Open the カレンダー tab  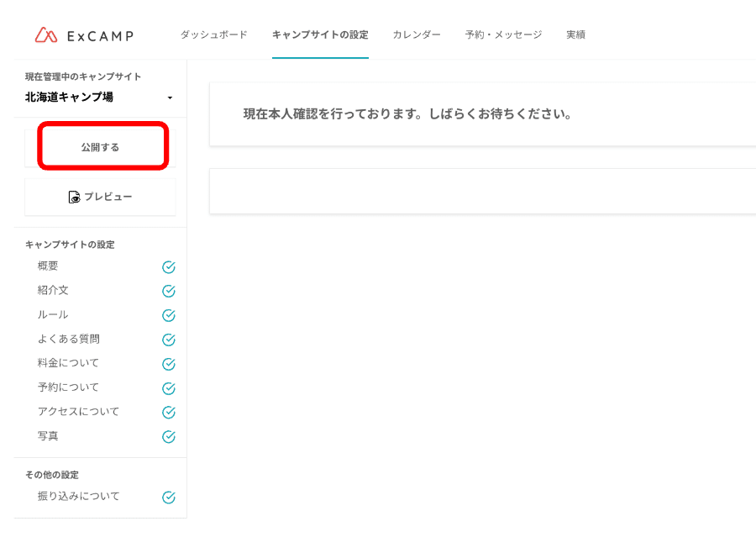416,35
